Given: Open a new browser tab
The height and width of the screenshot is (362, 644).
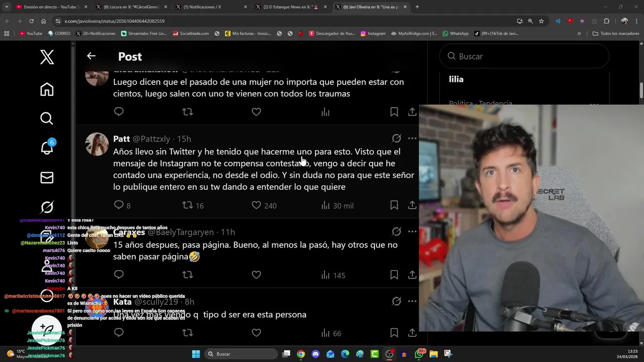Looking at the screenshot, I should point(417,7).
